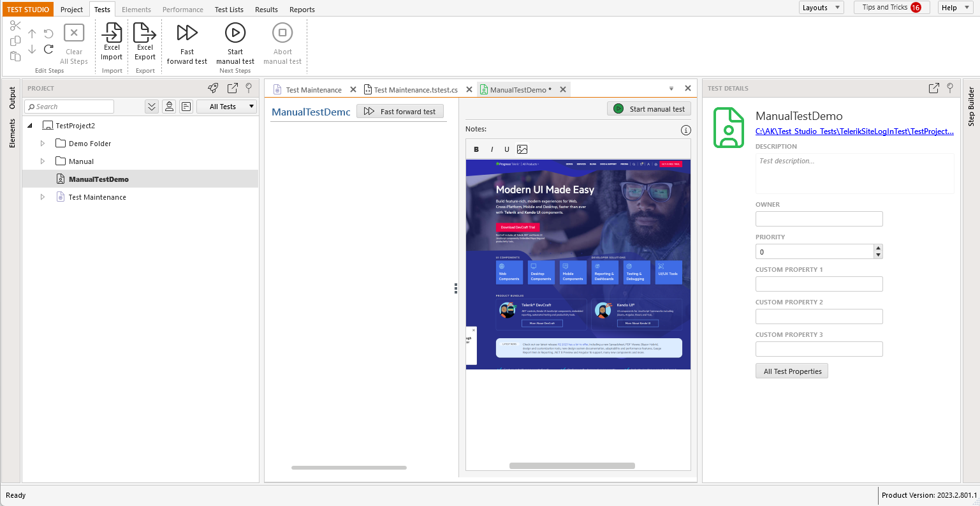Click the Owner input field

[819, 219]
